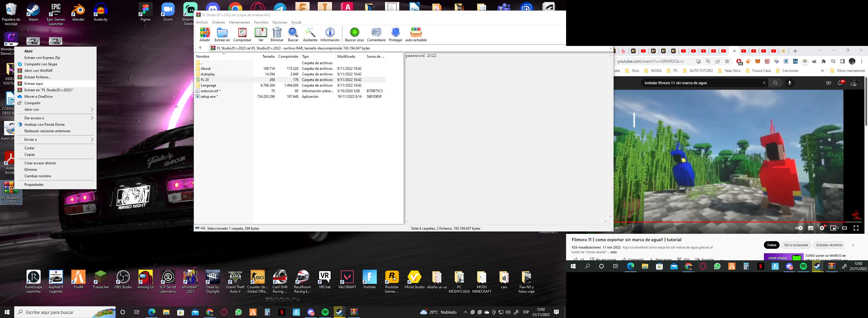This screenshot has width=868, height=318.
Task: Click the Comprobar archive icon
Action: [x=242, y=34]
